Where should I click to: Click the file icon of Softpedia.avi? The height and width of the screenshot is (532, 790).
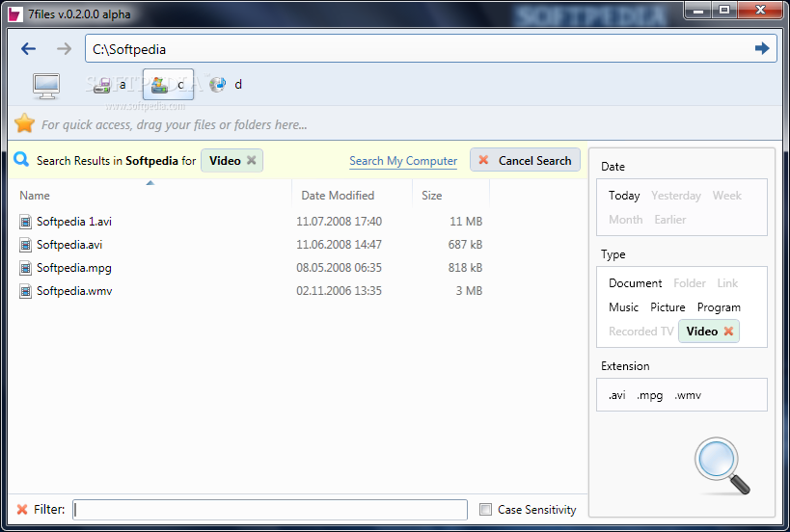pos(25,245)
